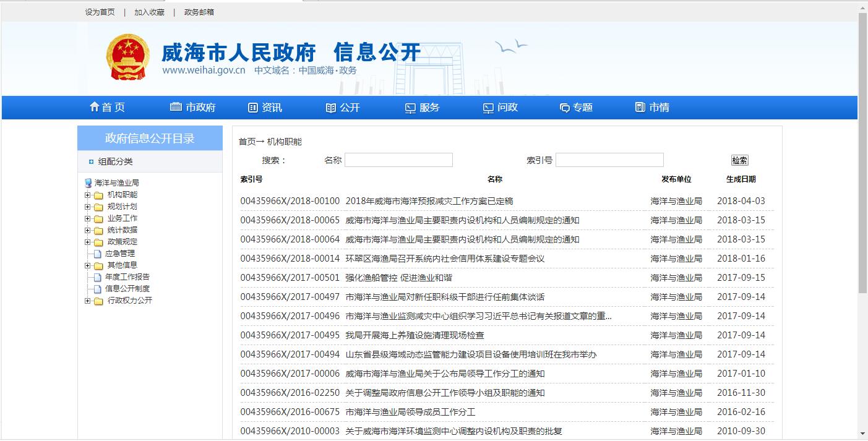The image size is (868, 441).
Task: Click the 政务邮箱 link at top
Action: click(199, 12)
